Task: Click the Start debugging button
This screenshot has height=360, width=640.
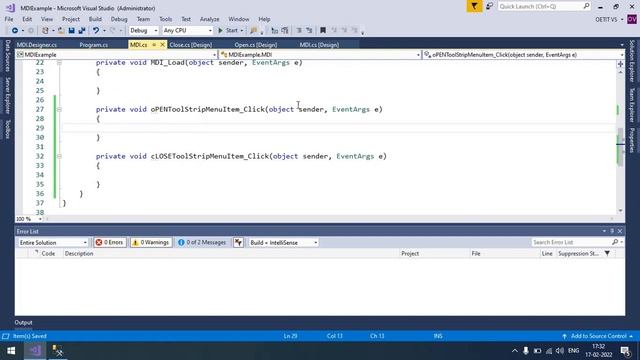Action: click(230, 31)
